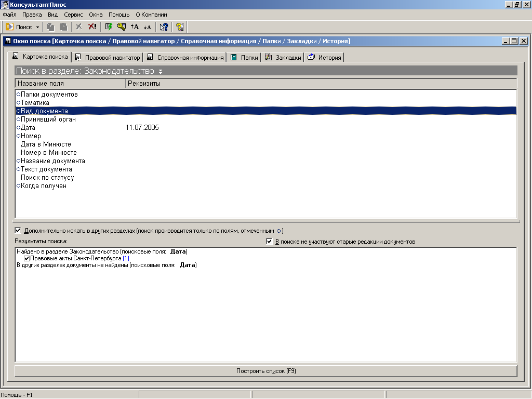Open the О Компании menu
This screenshot has width=532, height=399.
click(x=151, y=15)
